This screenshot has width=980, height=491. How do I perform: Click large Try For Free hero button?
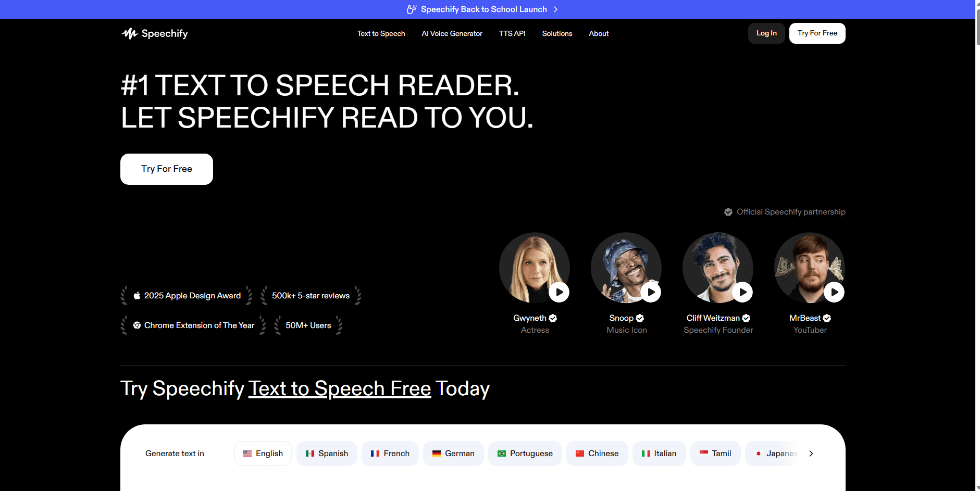(x=167, y=169)
